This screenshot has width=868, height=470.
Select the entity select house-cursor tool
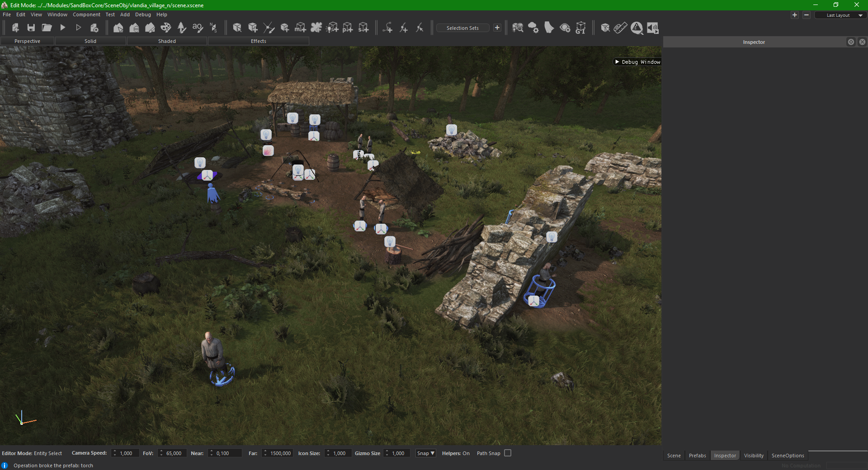click(x=118, y=28)
